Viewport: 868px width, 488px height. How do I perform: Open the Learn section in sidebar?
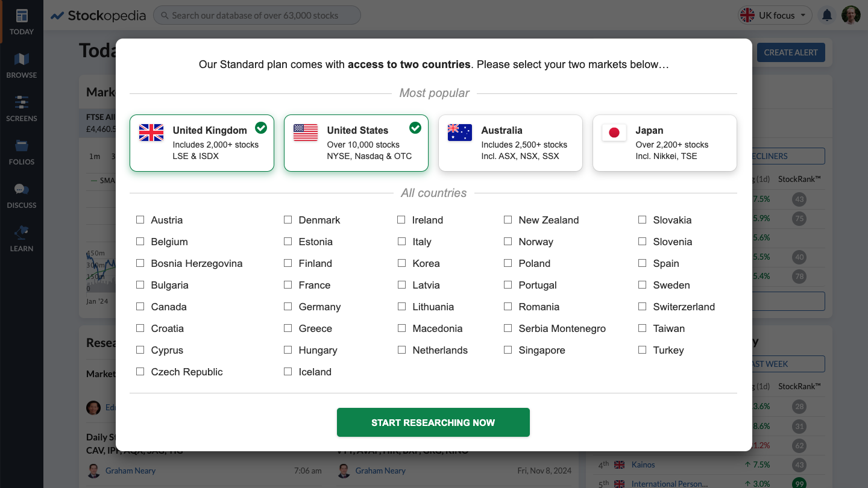22,239
